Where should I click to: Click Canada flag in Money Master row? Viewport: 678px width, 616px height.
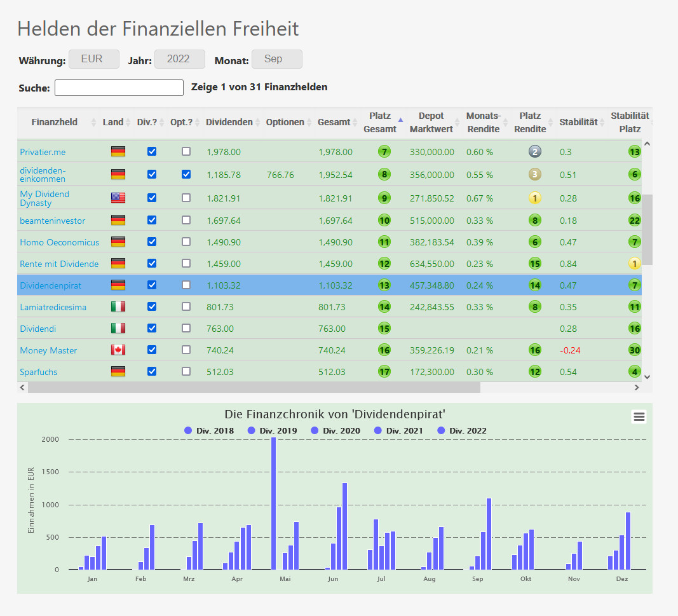[x=118, y=350]
